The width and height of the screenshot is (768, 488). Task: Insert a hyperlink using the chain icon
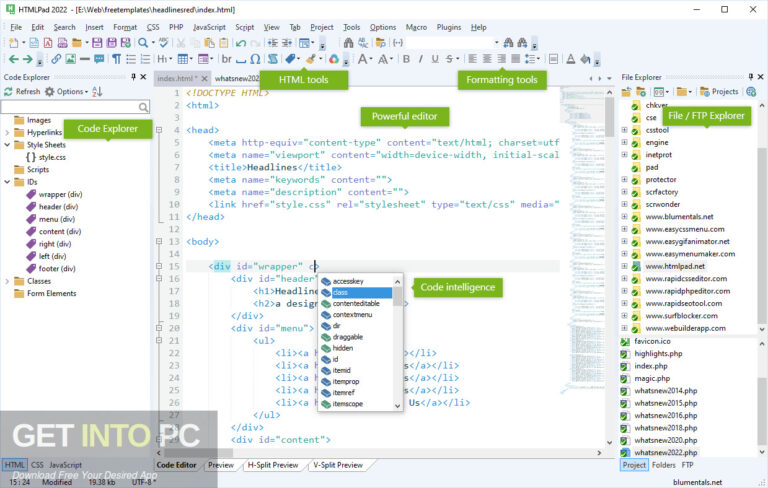click(x=56, y=59)
